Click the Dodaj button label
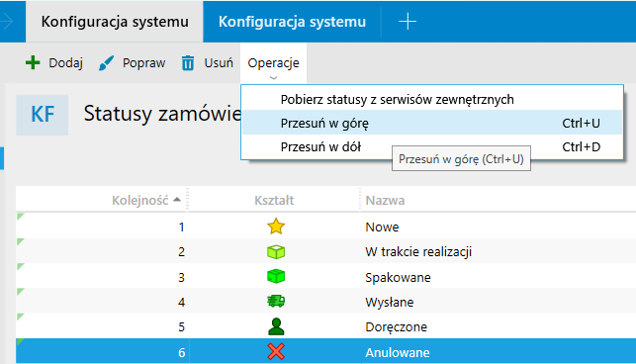Screen dimensions: 636x364 click(65, 63)
